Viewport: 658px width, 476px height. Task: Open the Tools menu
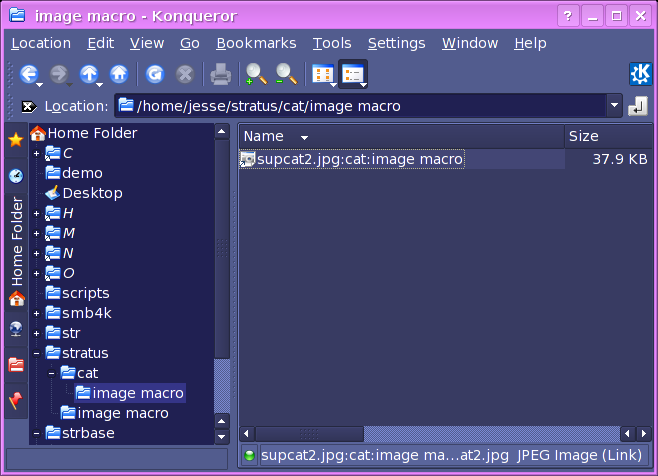[x=332, y=43]
